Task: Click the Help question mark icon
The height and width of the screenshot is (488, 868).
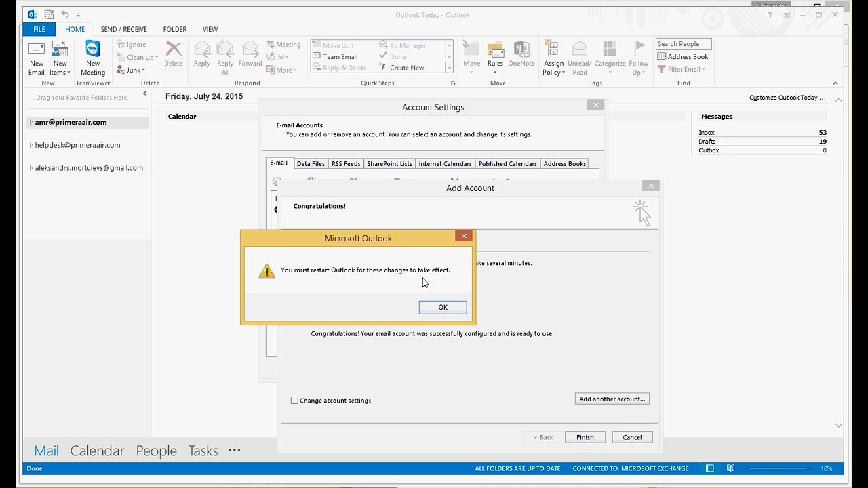Action: click(x=770, y=15)
